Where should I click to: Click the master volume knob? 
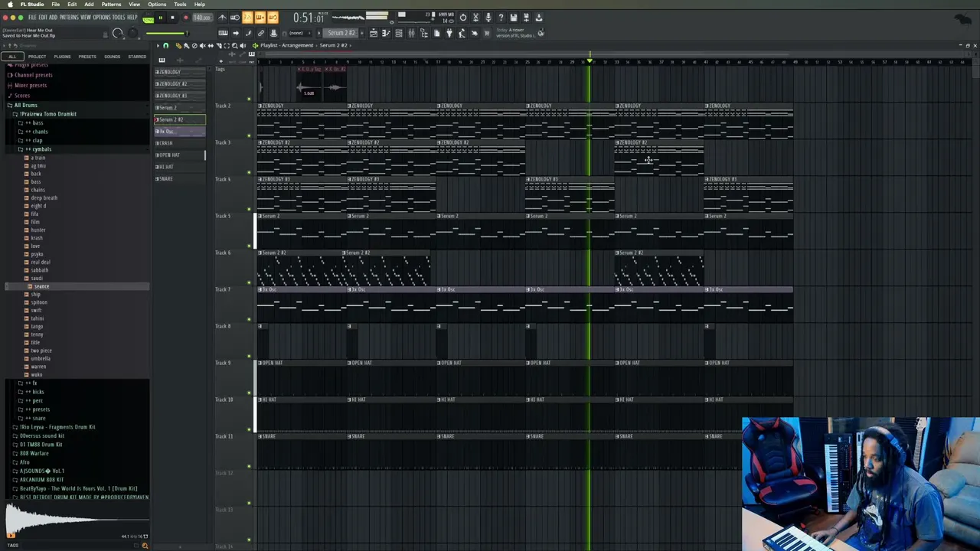coord(117,33)
